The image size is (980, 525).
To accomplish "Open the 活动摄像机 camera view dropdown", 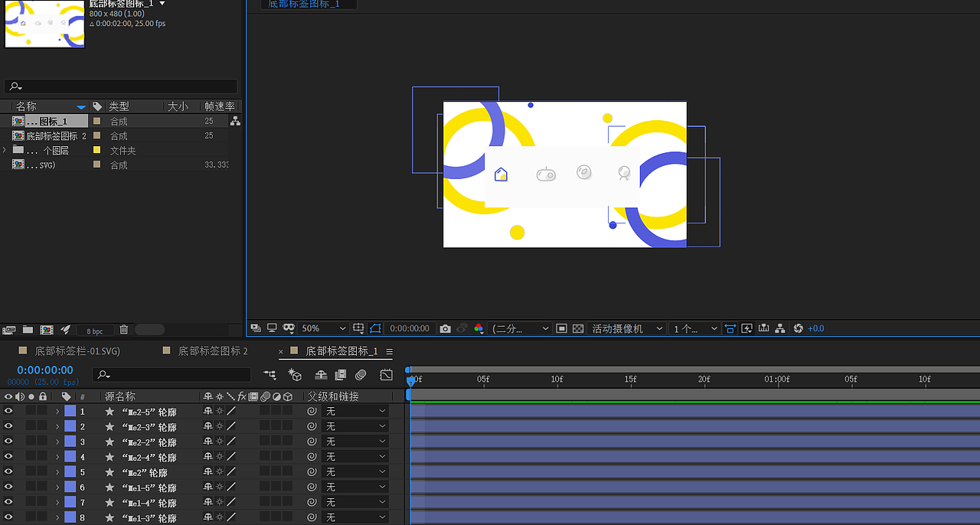I will pyautogui.click(x=628, y=328).
